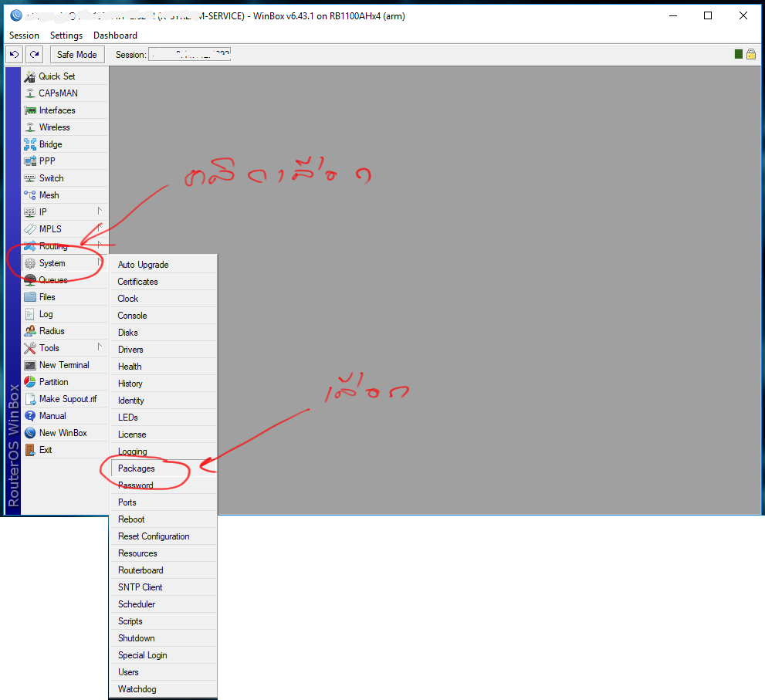The height and width of the screenshot is (700, 765).
Task: Open Scripts menu entry
Action: [164, 621]
